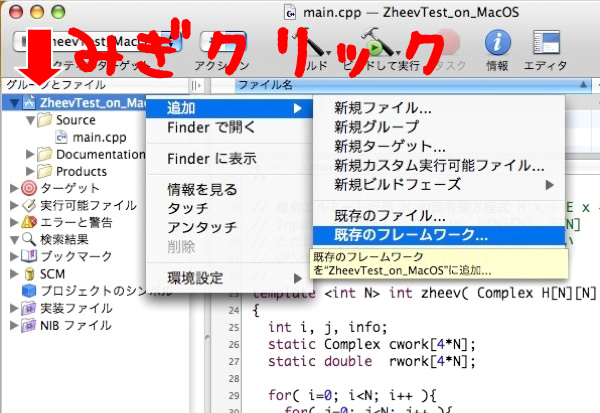Open the 新規ビルドフェーズ submenu
The width and height of the screenshot is (600, 413).
439,185
